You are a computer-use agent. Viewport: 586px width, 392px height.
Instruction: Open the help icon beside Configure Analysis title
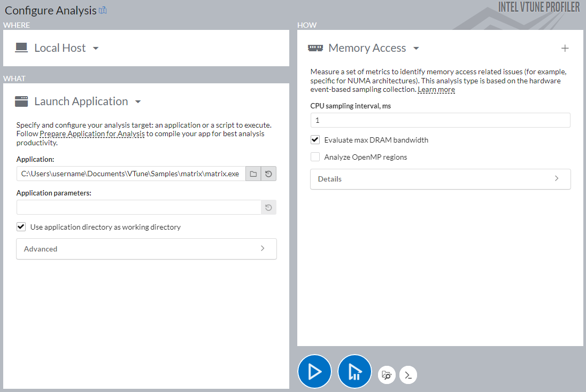103,10
